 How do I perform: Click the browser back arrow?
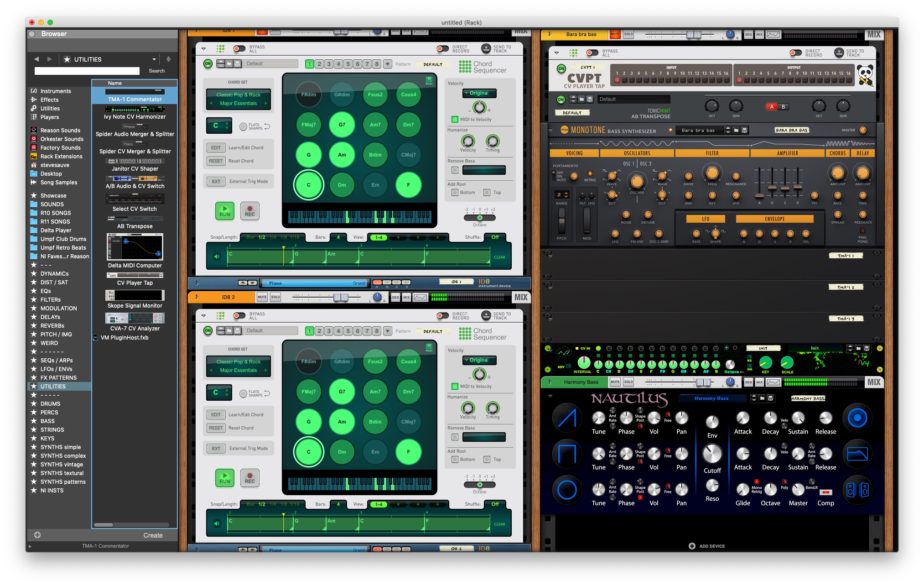(x=36, y=59)
